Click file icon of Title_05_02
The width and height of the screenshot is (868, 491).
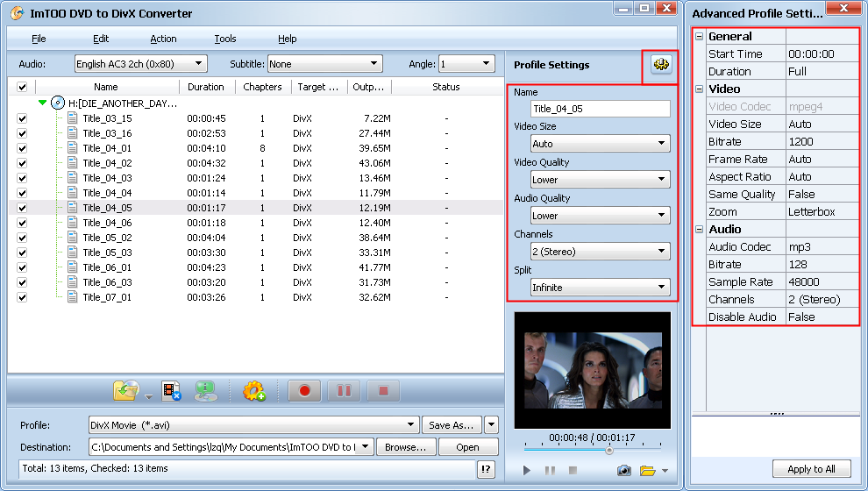pos(72,238)
